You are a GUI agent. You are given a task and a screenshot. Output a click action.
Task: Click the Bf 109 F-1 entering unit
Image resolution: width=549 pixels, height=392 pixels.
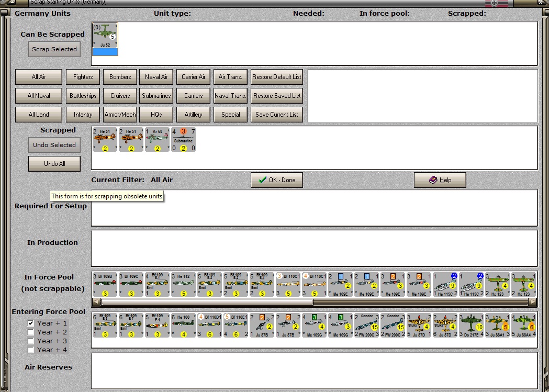pyautogui.click(x=157, y=325)
